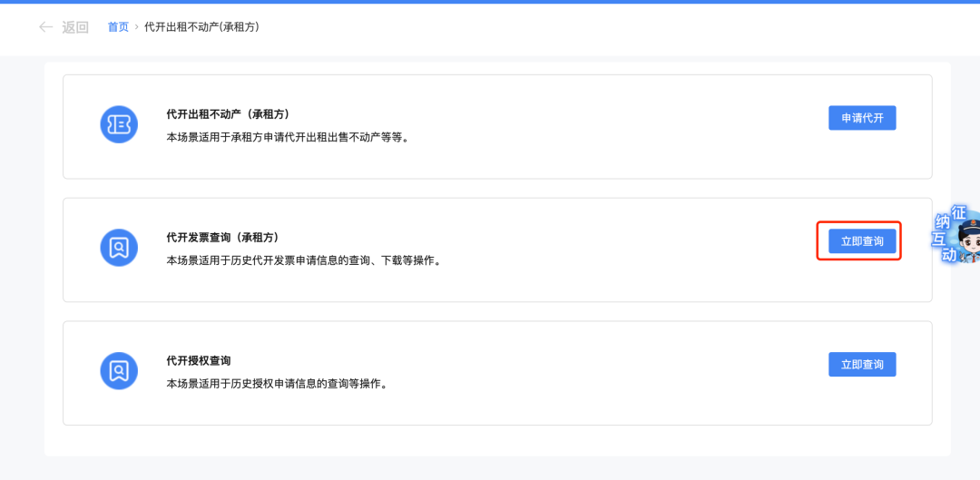Image resolution: width=980 pixels, height=480 pixels.
Task: Click the heading 代开授权查询
Action: pos(199,360)
